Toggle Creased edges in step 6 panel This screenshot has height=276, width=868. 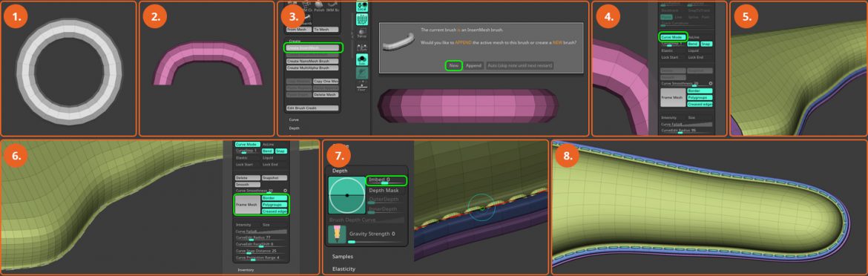coord(274,211)
